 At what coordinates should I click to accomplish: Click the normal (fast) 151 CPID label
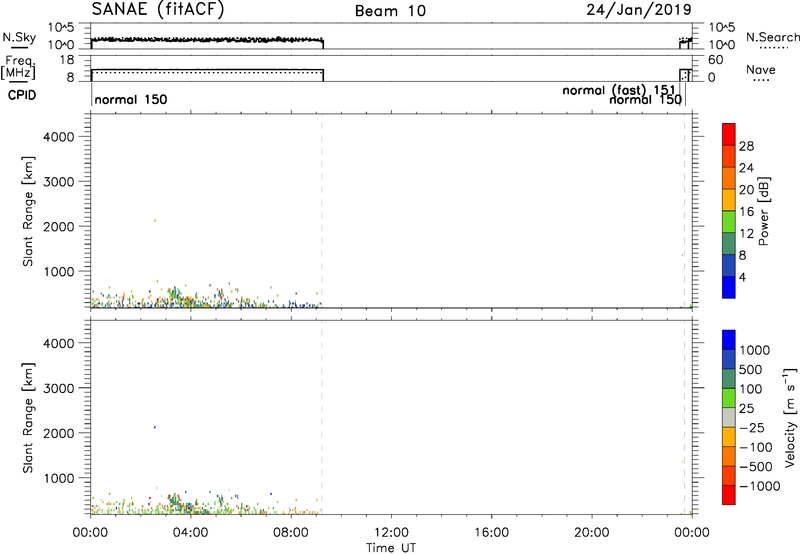(619, 90)
